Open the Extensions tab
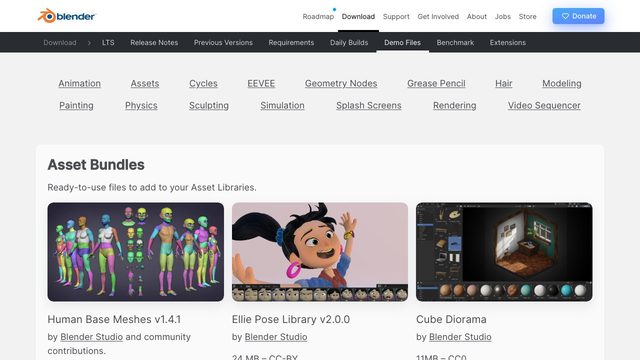Image resolution: width=640 pixels, height=360 pixels. pyautogui.click(x=507, y=42)
